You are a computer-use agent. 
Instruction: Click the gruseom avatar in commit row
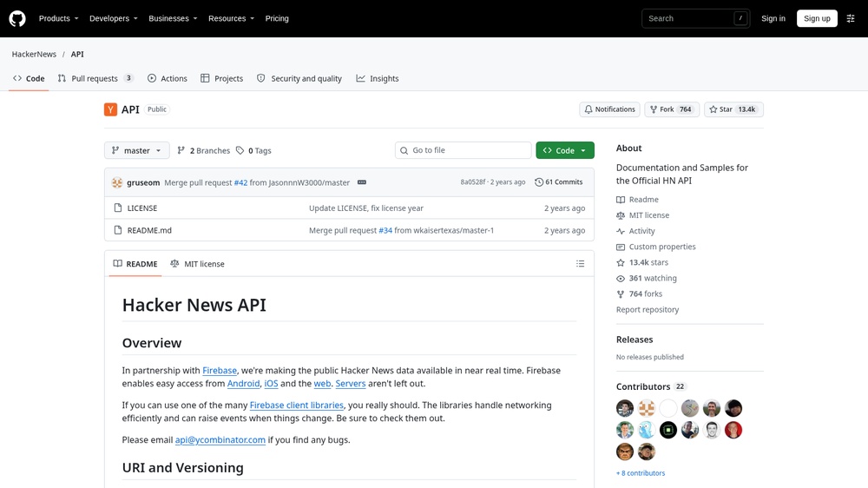[117, 182]
